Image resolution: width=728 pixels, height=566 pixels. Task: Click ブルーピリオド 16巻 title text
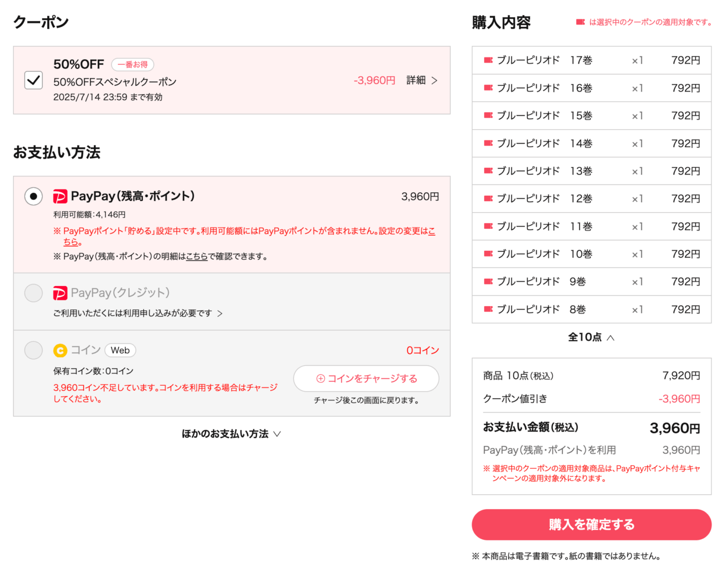545,88
